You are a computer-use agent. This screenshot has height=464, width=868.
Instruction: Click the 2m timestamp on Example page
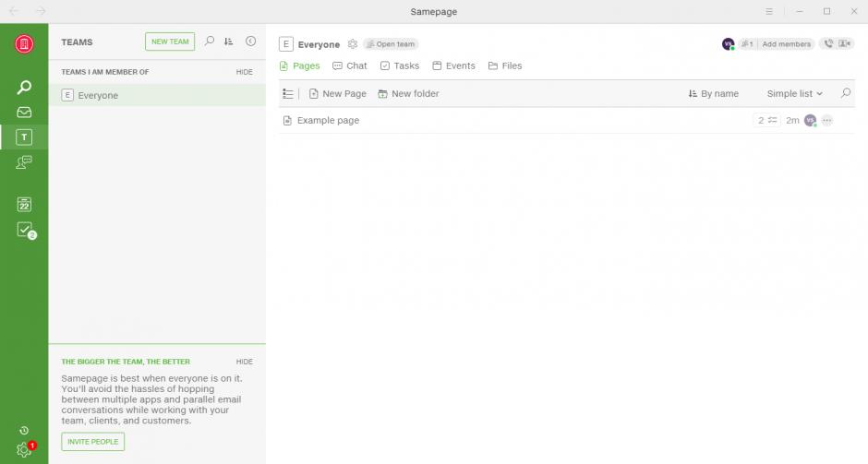792,121
